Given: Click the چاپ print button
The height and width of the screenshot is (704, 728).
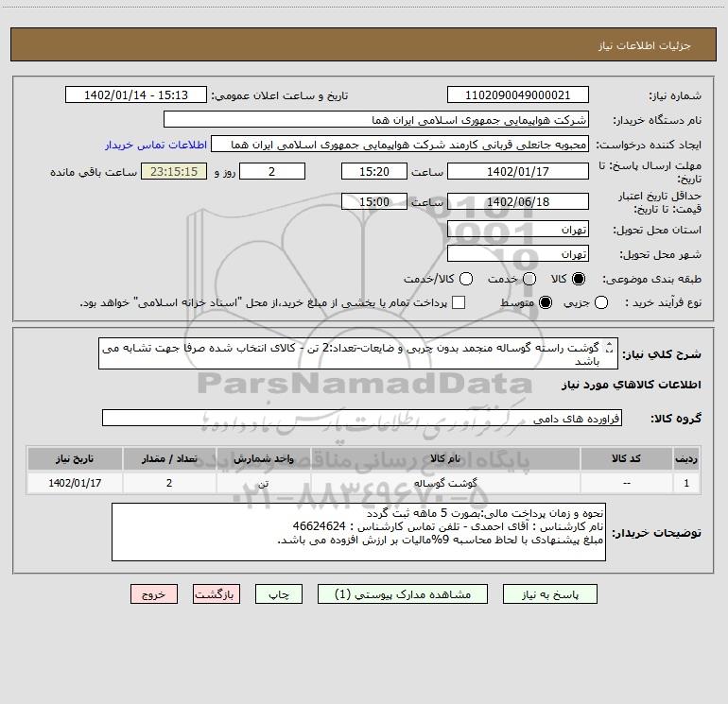Looking at the screenshot, I should point(279,594).
